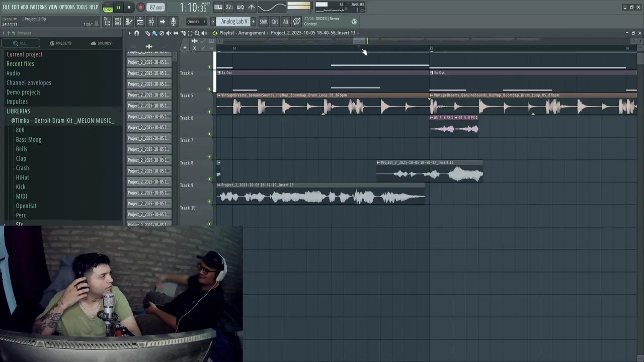Open the FILE menu
The width and height of the screenshot is (644, 362).
coord(6,7)
